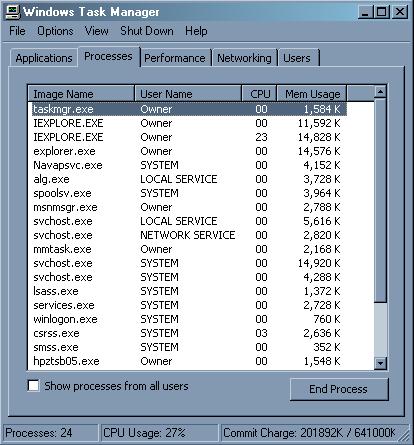
Task: Sort processes by Mem Usage column
Action: pyautogui.click(x=312, y=94)
